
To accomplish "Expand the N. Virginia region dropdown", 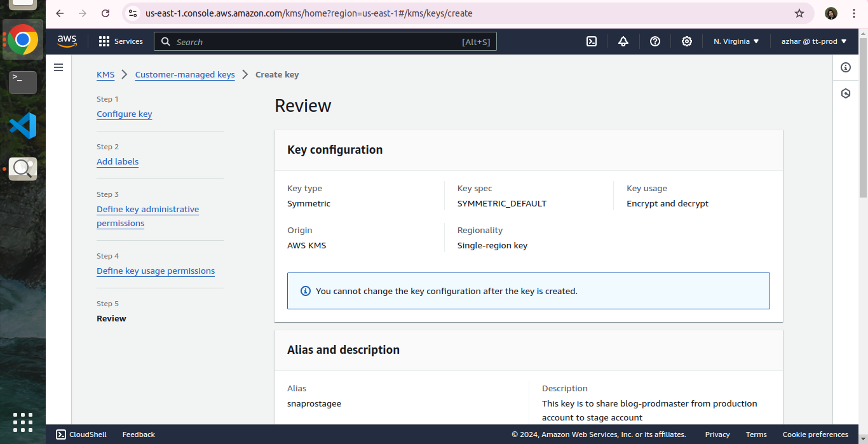I will tap(736, 41).
